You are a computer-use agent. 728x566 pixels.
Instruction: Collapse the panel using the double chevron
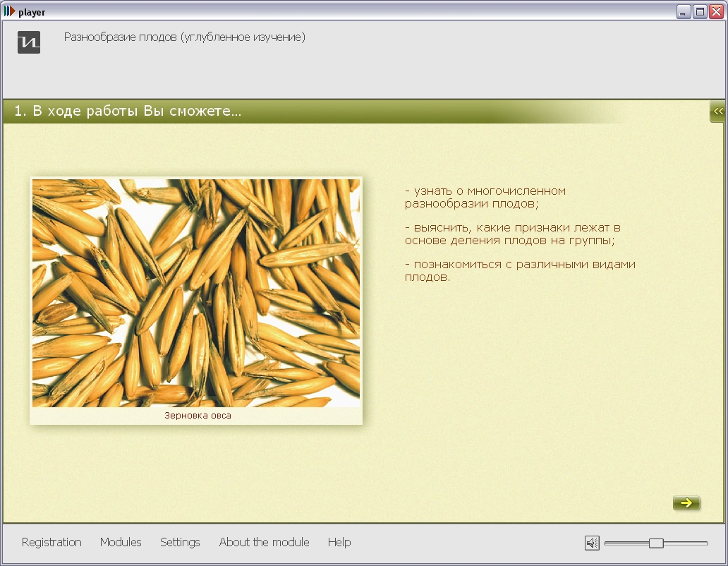tap(718, 112)
